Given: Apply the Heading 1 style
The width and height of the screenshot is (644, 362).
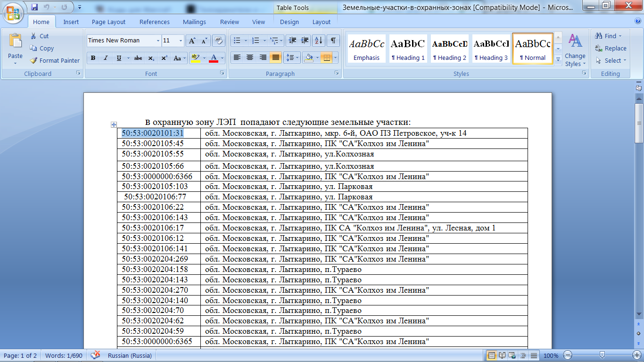Looking at the screenshot, I should (x=408, y=49).
